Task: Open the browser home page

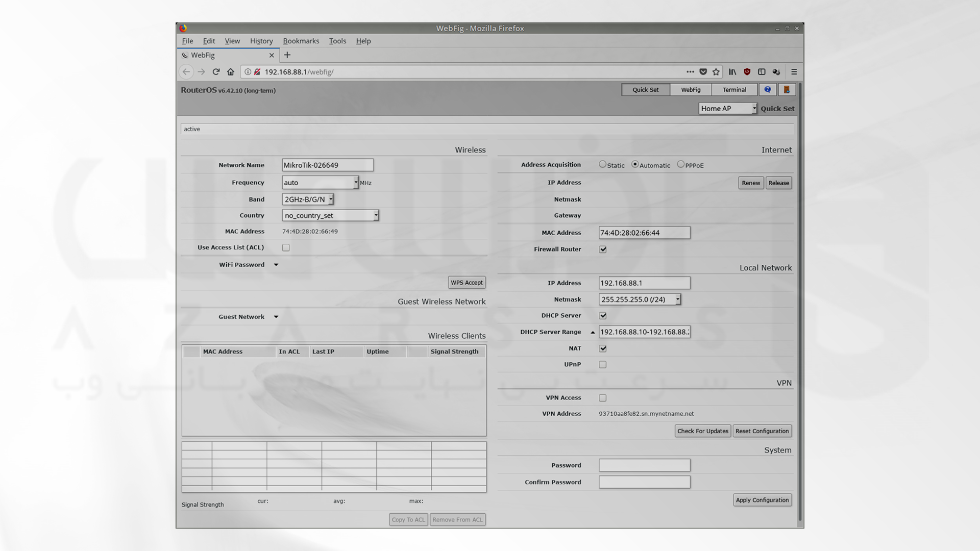Action: [231, 72]
